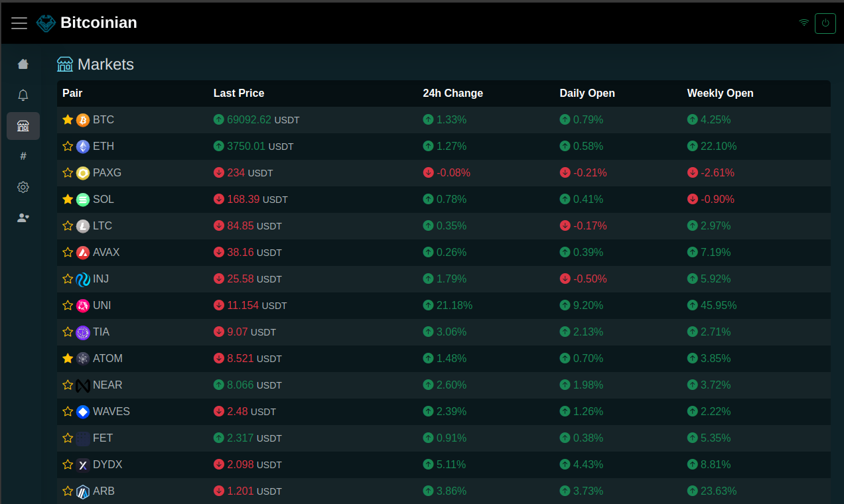This screenshot has height=504, width=844.
Task: Click the AVAX coin icon
Action: pyautogui.click(x=83, y=253)
